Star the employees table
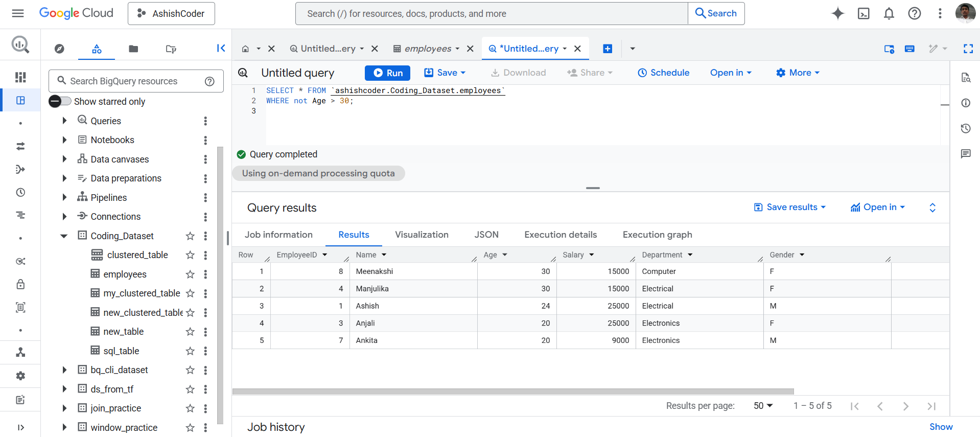This screenshot has height=437, width=980. tap(190, 274)
